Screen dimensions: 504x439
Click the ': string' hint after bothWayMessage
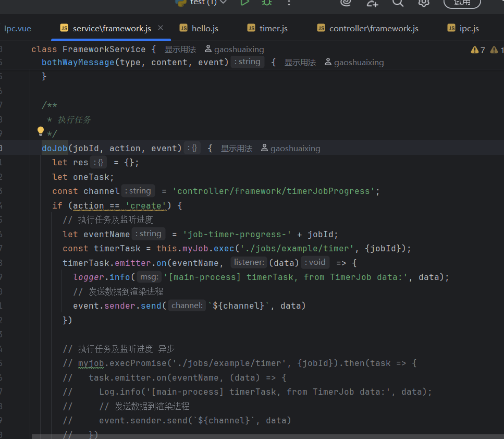click(248, 62)
